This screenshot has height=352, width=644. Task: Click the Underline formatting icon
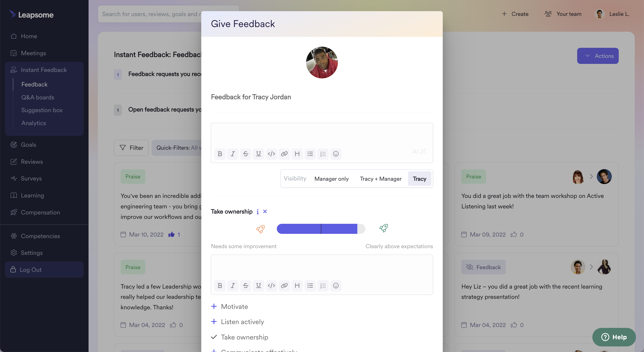pyautogui.click(x=259, y=154)
